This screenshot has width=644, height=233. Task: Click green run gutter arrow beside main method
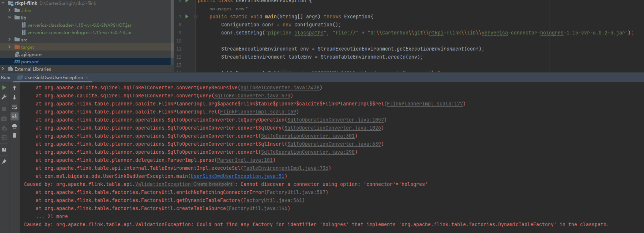click(187, 16)
